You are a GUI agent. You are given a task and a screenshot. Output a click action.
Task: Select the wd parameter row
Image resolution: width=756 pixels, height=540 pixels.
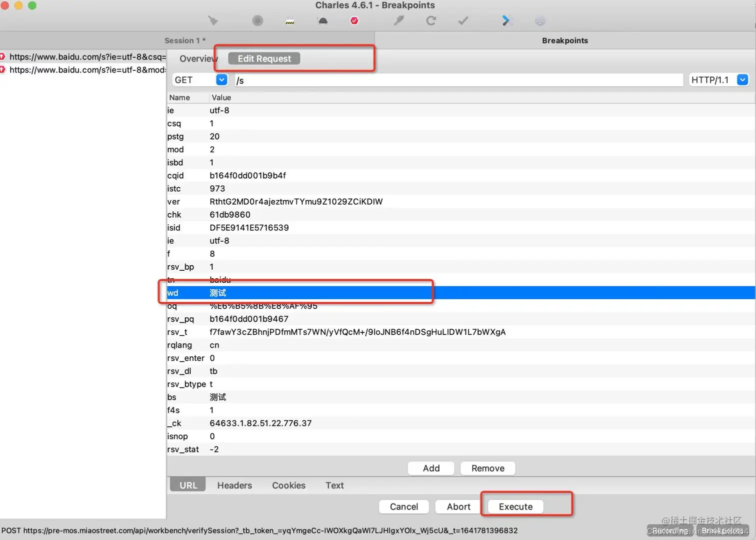[461, 293]
